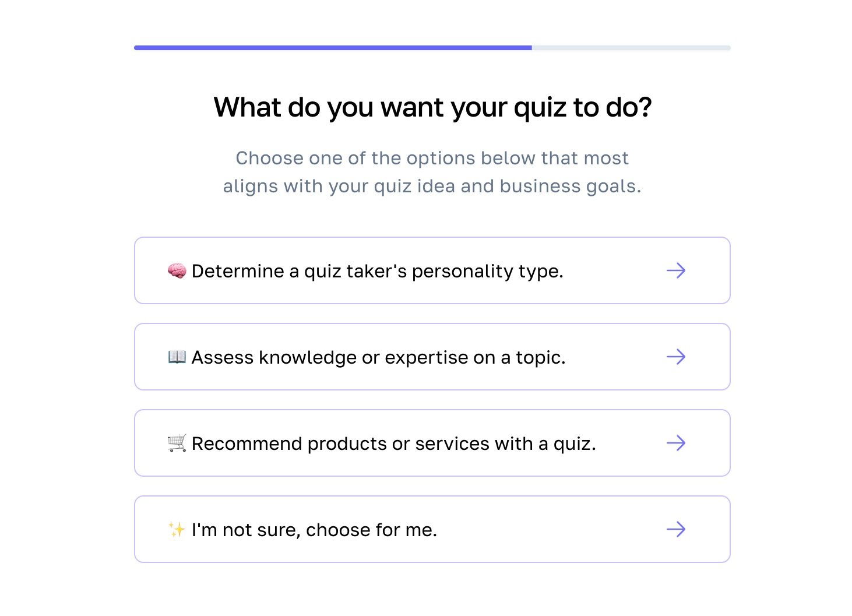
Task: Pick "I'm not sure, choose for me" text
Action: 314,530
